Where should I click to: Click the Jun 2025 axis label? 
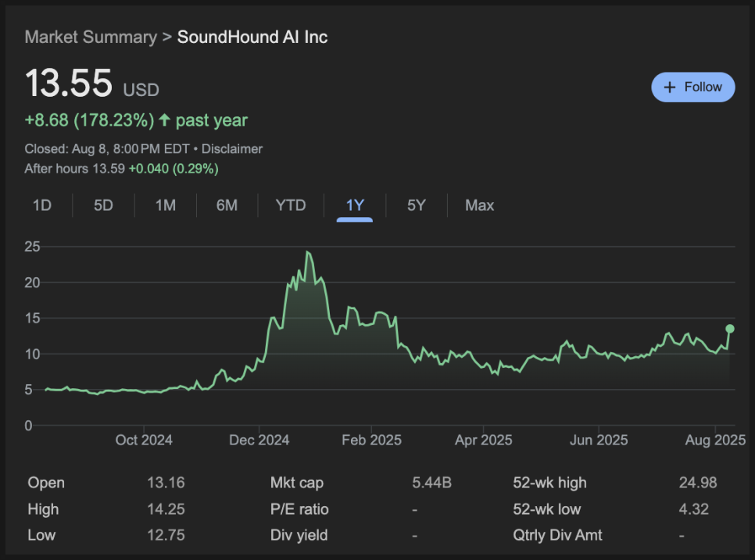pos(599,440)
